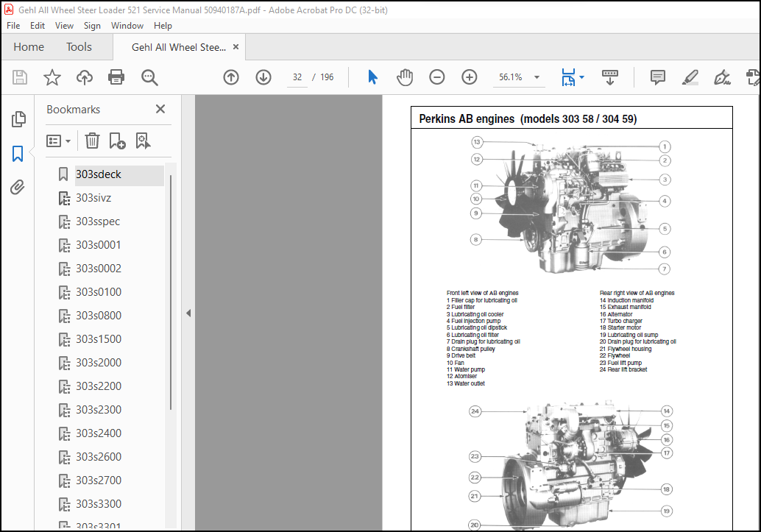Viewport: 761px width, 532px height.
Task: Open the sign document pen tool
Action: (x=722, y=77)
